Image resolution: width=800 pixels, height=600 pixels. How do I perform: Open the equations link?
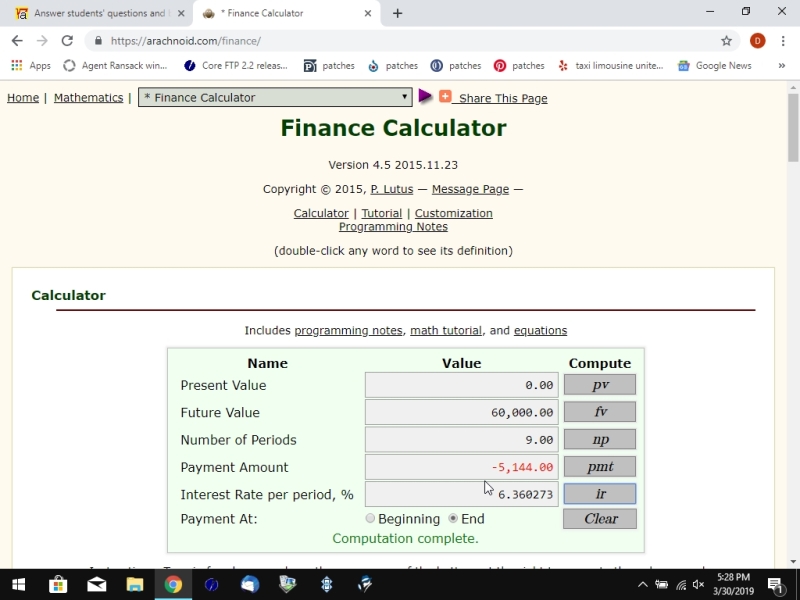point(540,330)
